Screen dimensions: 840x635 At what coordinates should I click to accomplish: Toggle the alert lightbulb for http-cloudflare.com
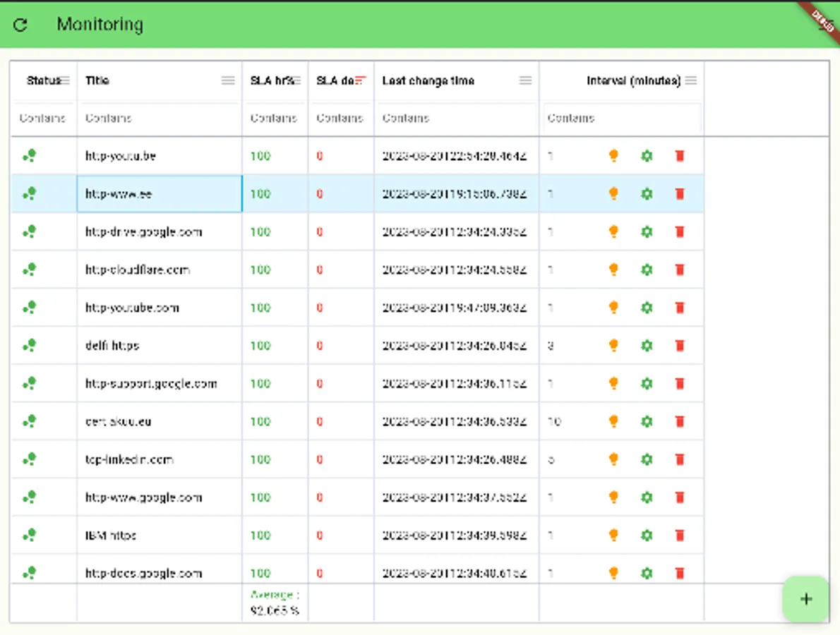613,270
